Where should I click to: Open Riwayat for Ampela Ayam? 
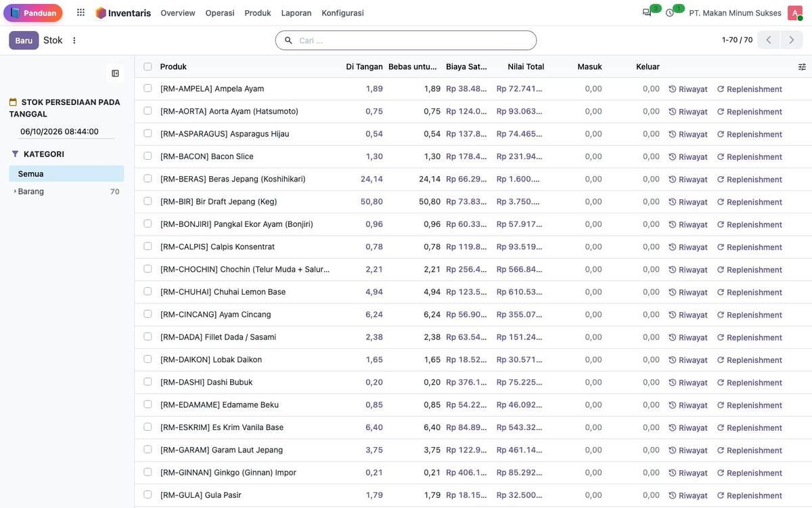pyautogui.click(x=688, y=89)
